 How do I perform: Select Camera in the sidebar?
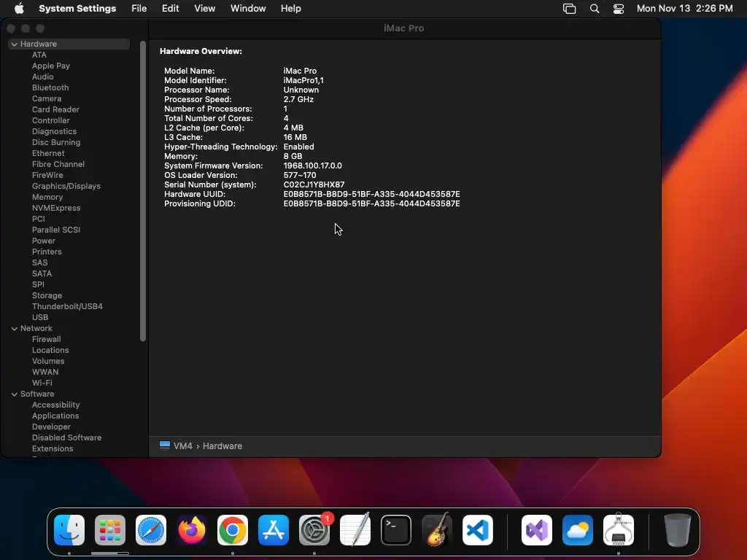47,98
